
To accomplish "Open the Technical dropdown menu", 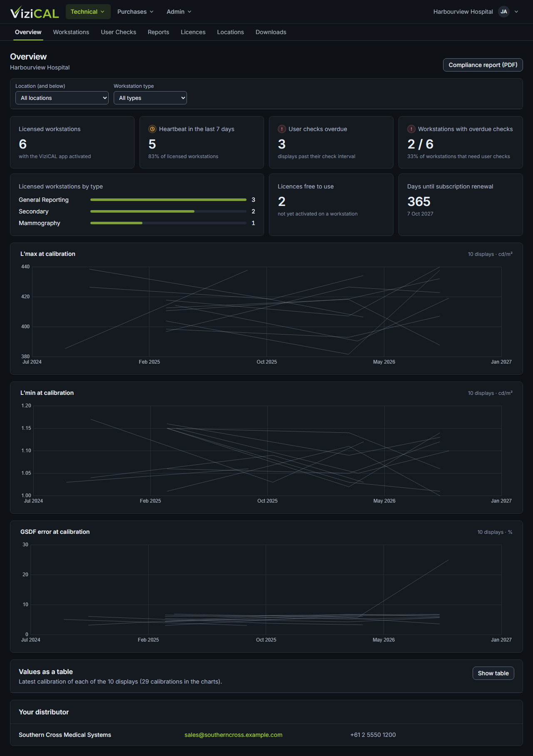I will (x=88, y=12).
